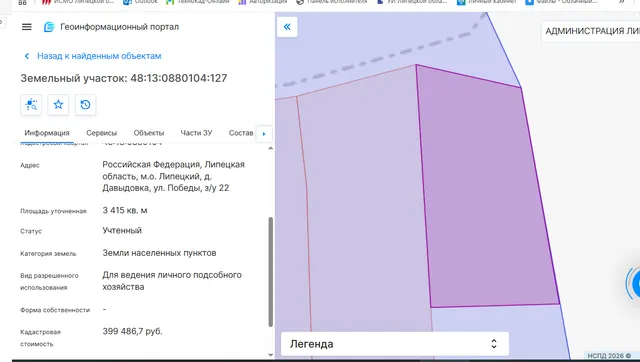Open the Состав tab
The height and width of the screenshot is (362, 640).
click(x=241, y=133)
